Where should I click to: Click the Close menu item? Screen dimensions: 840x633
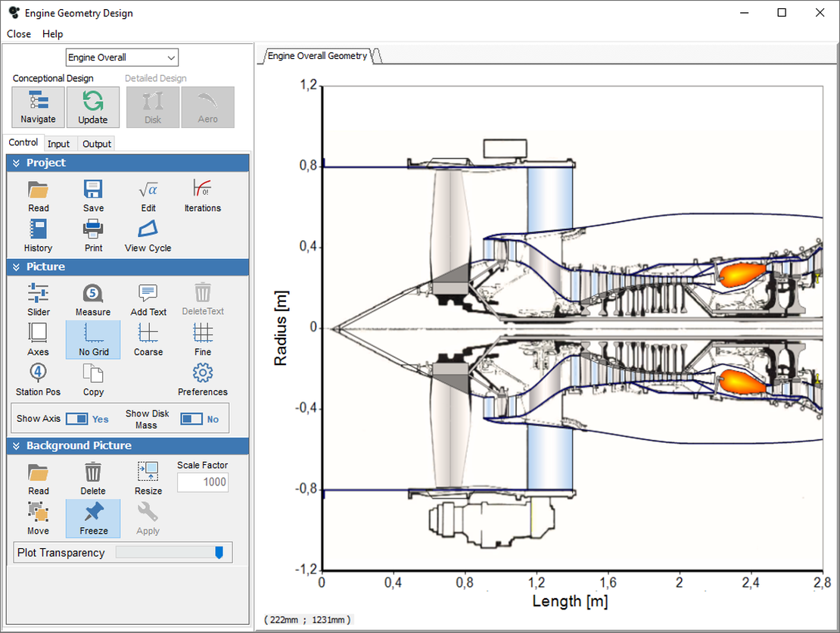pos(19,34)
